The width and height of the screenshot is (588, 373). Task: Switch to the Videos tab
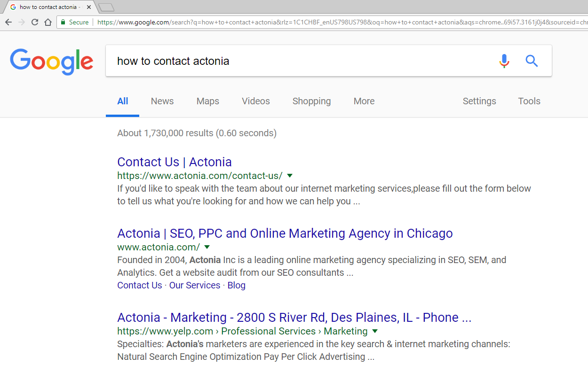(x=256, y=101)
